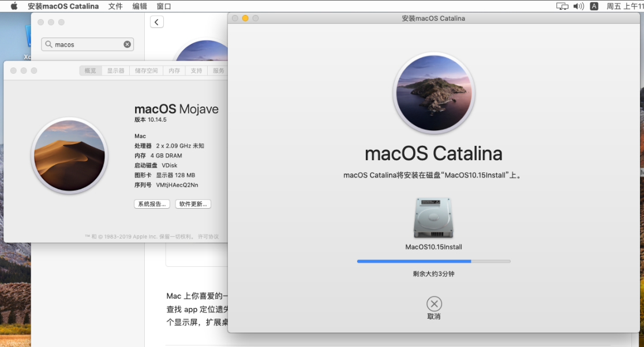Click the 图形卡 显示器 128 MB line
Image resolution: width=644 pixels, height=347 pixels.
pos(164,175)
